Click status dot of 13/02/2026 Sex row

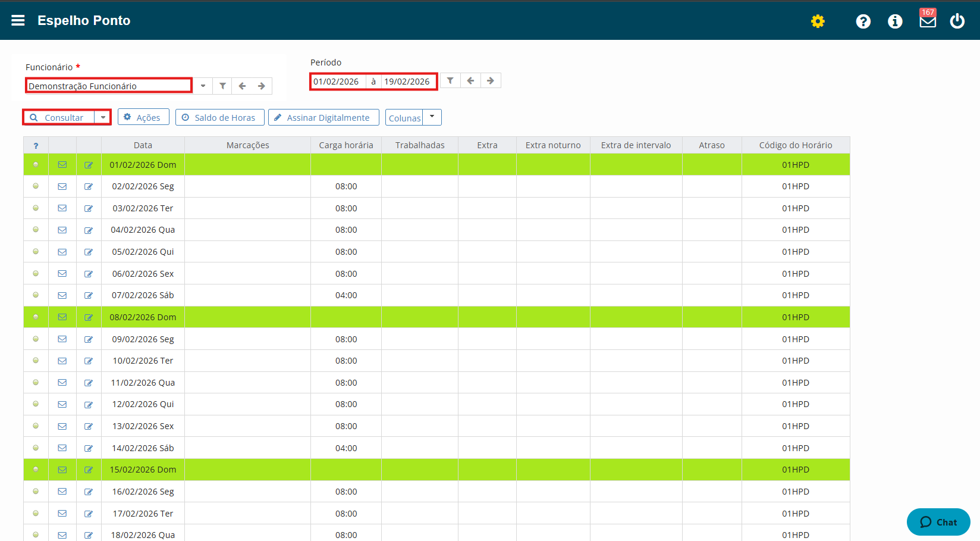click(36, 426)
